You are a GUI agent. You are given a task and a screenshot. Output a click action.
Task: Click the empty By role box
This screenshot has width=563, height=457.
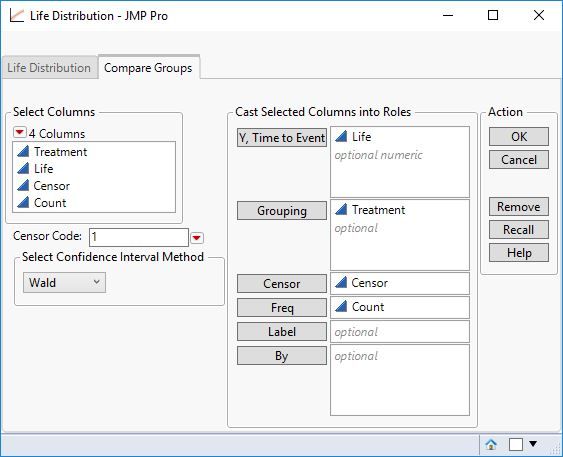pos(400,380)
